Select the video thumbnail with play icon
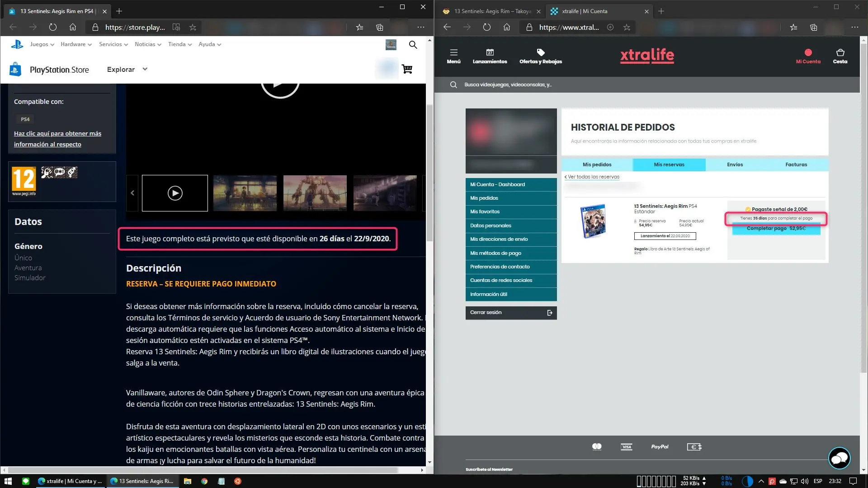868x488 pixels. [175, 193]
